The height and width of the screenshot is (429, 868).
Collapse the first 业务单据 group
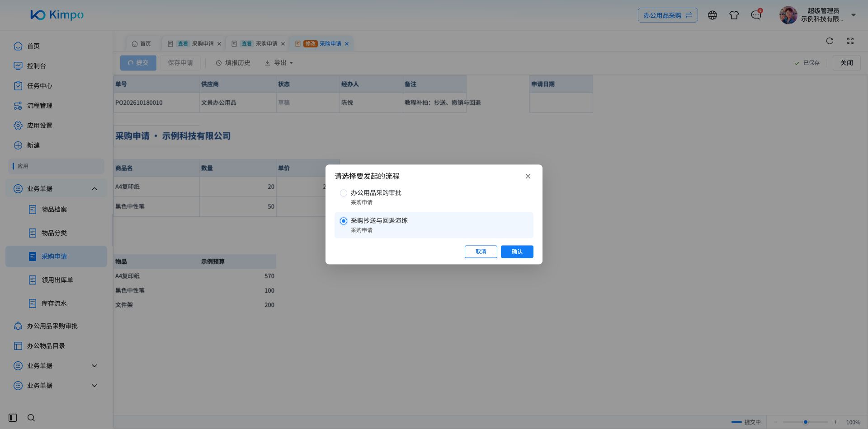pyautogui.click(x=94, y=188)
